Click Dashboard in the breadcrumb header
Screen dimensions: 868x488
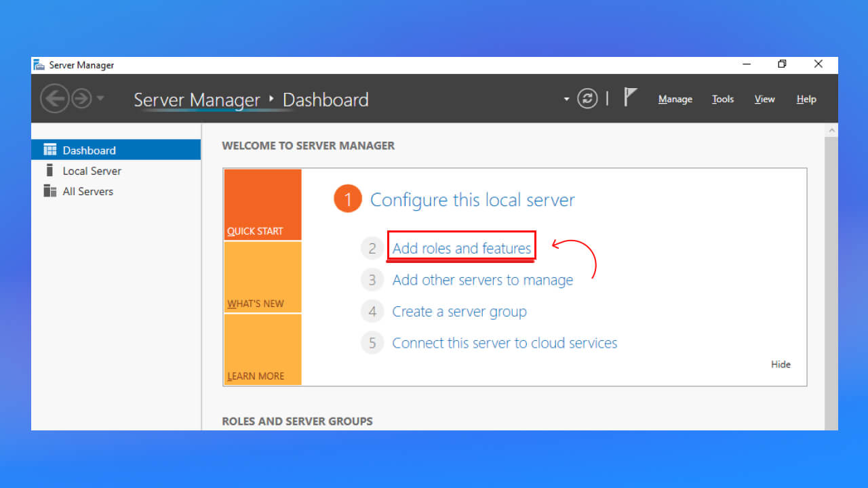[x=325, y=100]
